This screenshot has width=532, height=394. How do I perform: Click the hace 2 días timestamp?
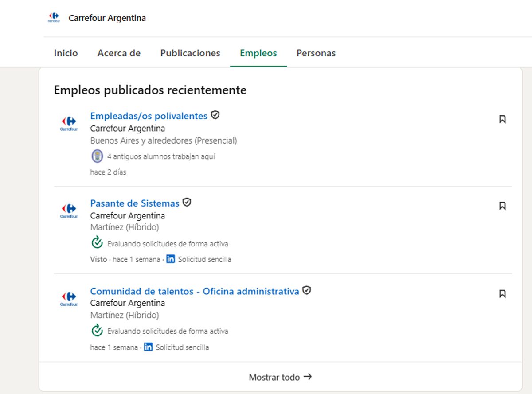pyautogui.click(x=108, y=172)
